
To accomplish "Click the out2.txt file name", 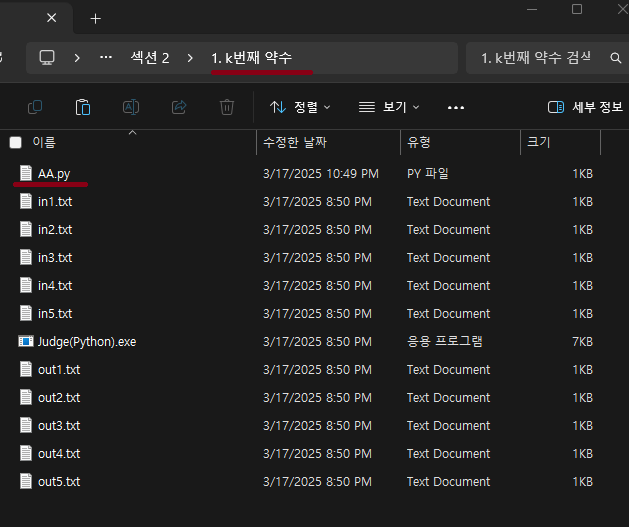I will 59,397.
